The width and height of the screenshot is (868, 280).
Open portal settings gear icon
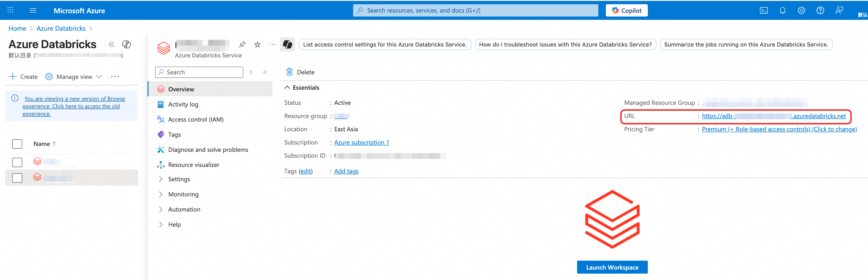(801, 10)
